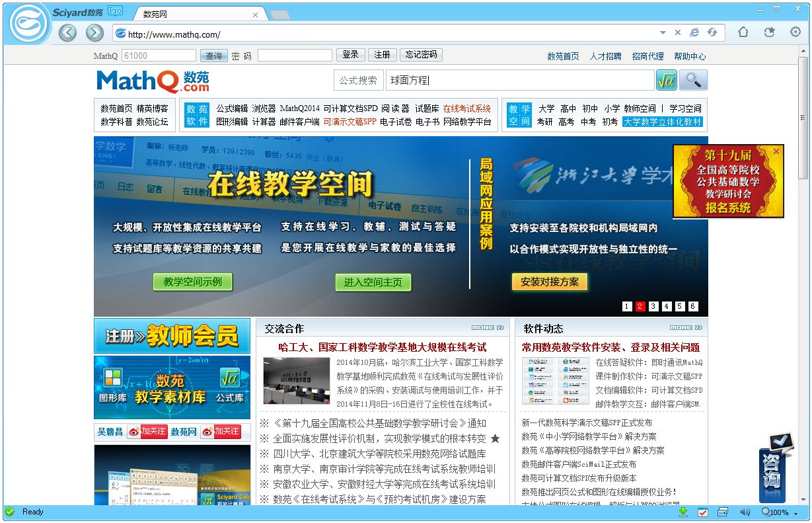Open the 数苑首页 link in top right

coord(563,56)
